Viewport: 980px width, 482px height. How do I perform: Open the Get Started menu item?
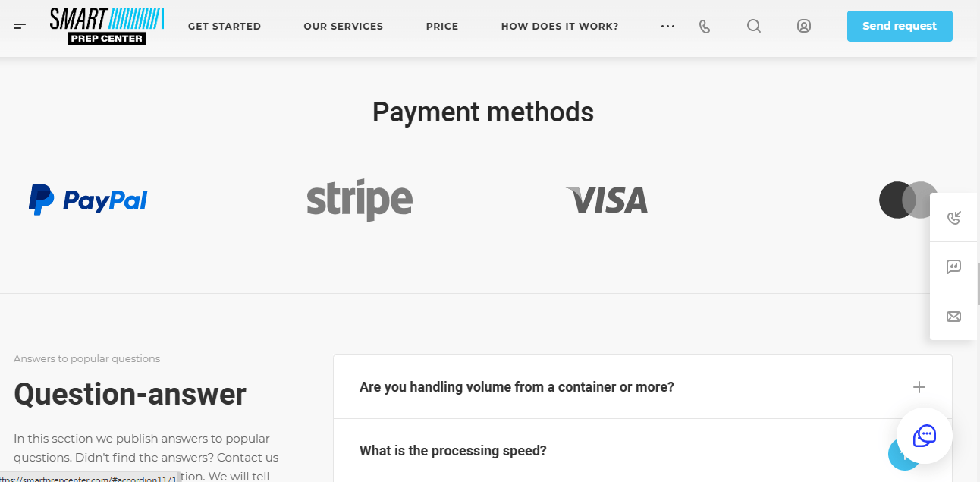[x=225, y=26]
